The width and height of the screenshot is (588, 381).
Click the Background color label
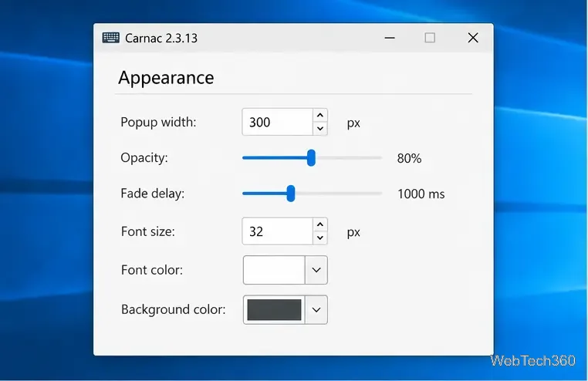(174, 309)
